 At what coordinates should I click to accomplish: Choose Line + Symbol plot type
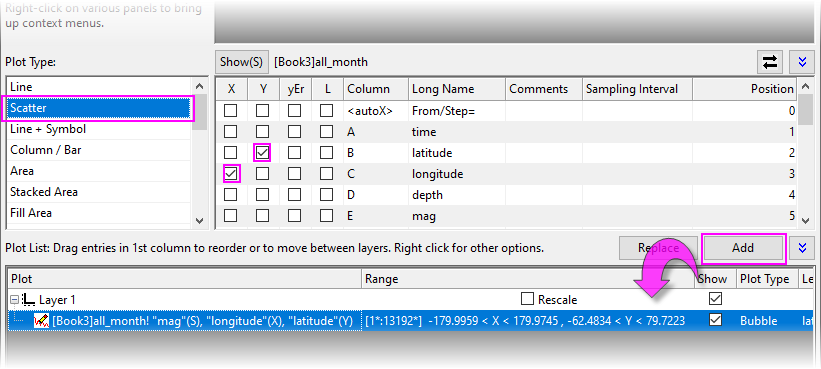tap(99, 129)
